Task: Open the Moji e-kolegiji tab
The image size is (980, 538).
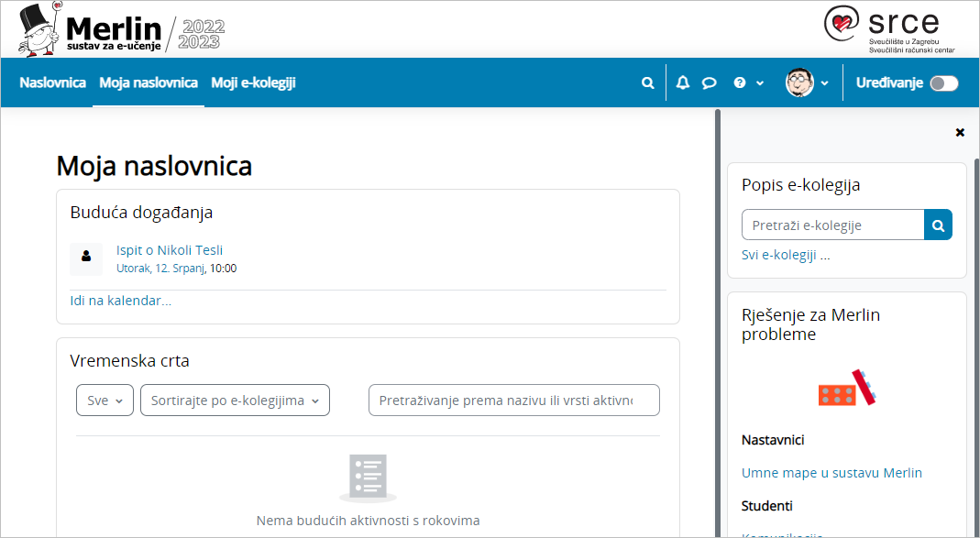Action: (253, 82)
